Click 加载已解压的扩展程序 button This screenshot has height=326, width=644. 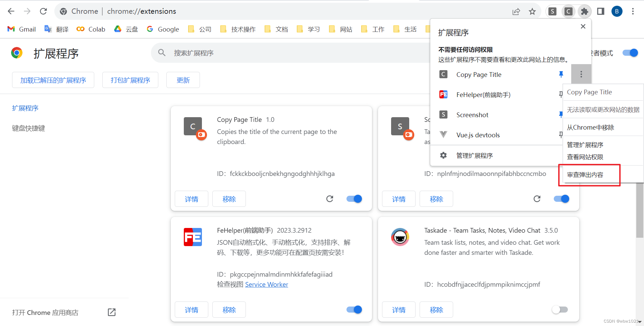tap(53, 80)
